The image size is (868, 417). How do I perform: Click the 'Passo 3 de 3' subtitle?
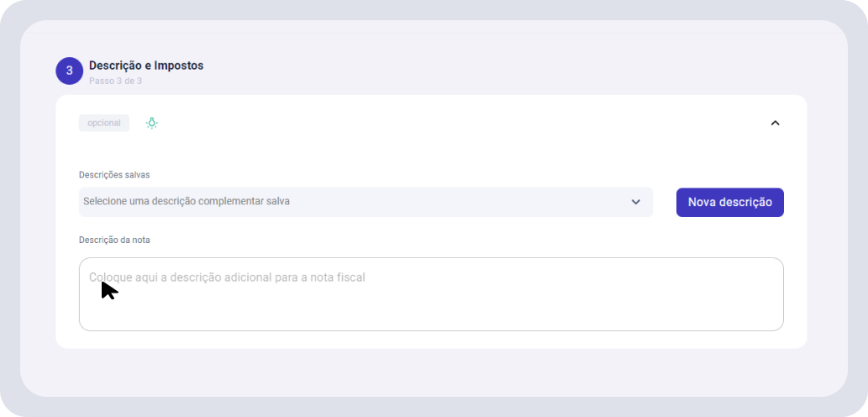click(x=116, y=81)
